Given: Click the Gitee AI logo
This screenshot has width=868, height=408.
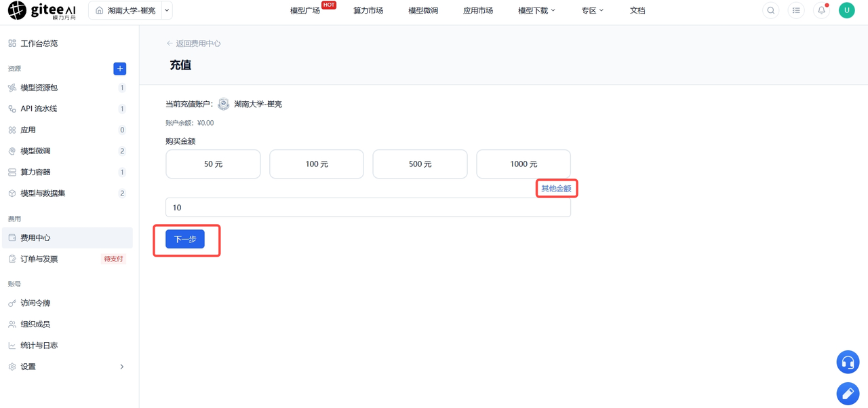Looking at the screenshot, I should click(x=42, y=11).
